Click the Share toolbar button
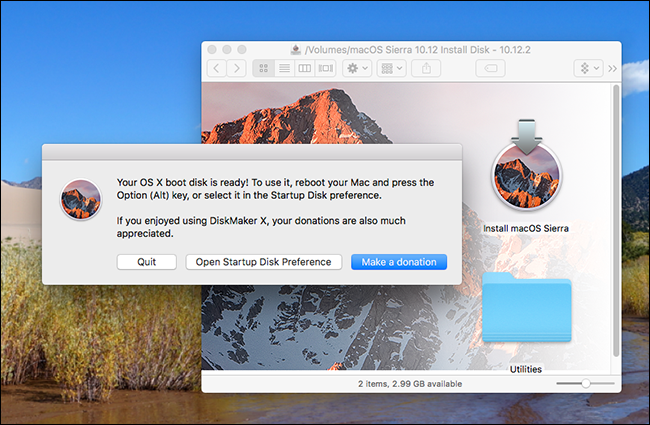Viewport: 650px width, 425px height. tap(426, 68)
